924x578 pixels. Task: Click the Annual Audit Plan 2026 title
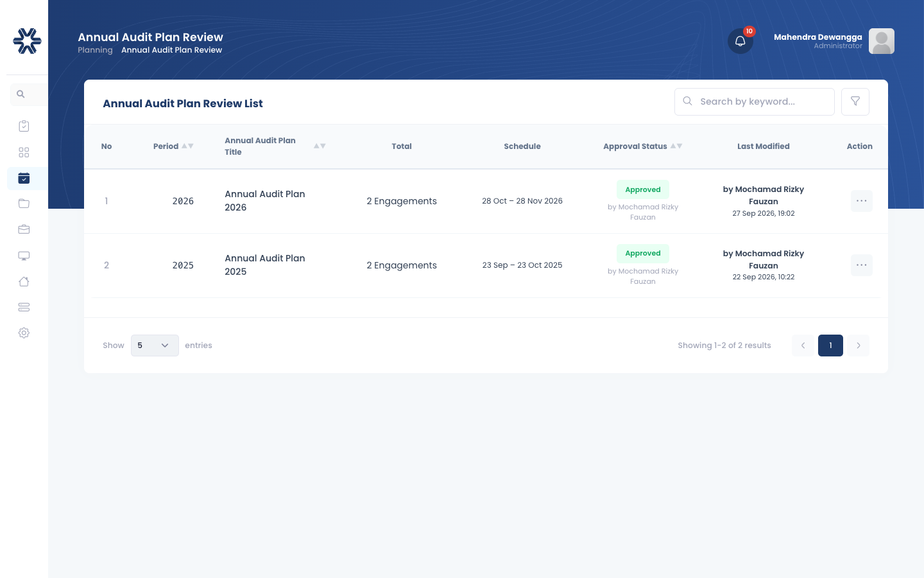point(265,200)
